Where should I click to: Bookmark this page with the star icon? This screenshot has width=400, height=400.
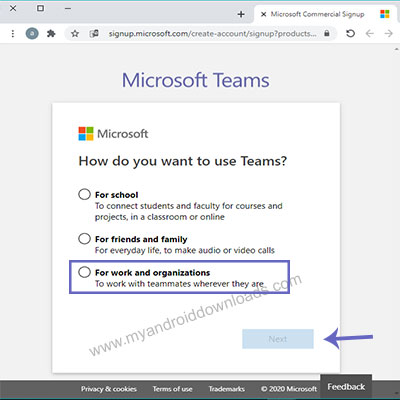click(x=75, y=33)
